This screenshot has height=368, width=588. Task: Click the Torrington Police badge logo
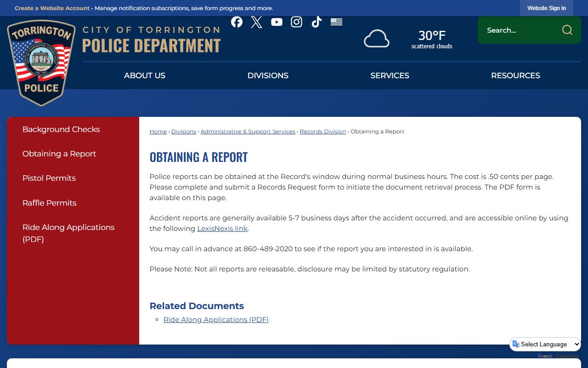[x=41, y=63]
